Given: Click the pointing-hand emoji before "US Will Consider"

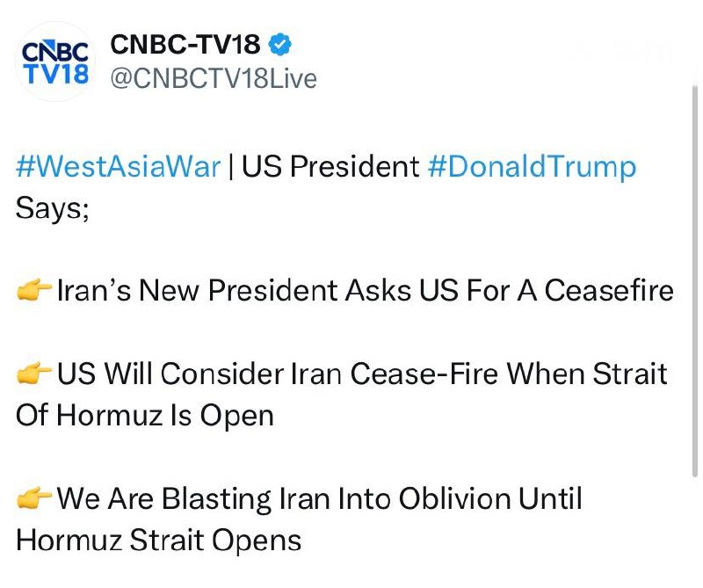Looking at the screenshot, I should 34,375.
